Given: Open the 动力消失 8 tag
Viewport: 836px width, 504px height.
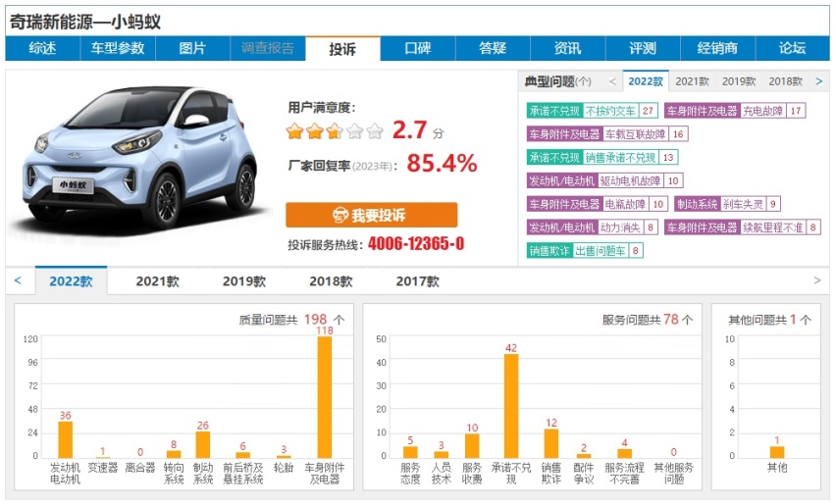Looking at the screenshot, I should coord(593,227).
